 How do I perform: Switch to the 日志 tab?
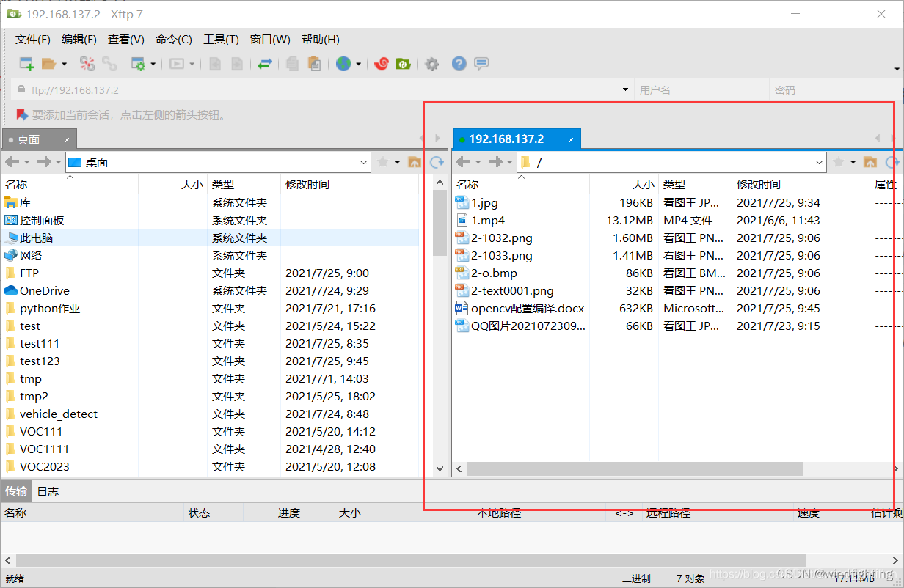[48, 491]
